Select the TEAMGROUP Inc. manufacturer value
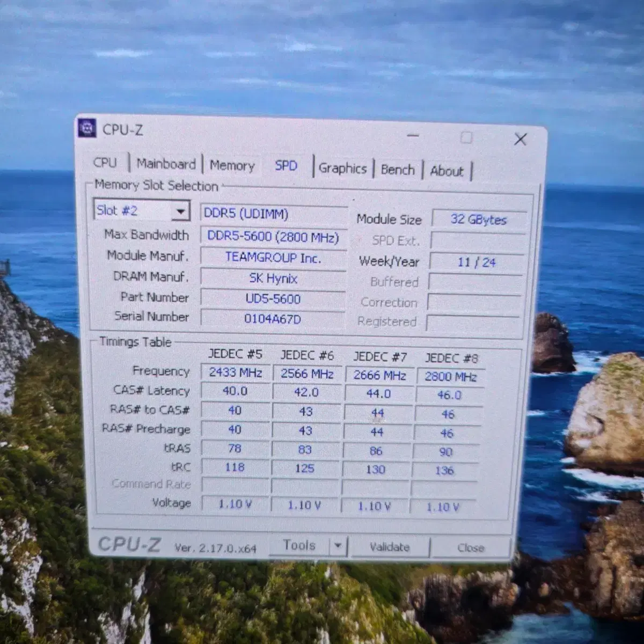This screenshot has height=644, width=644. click(273, 258)
